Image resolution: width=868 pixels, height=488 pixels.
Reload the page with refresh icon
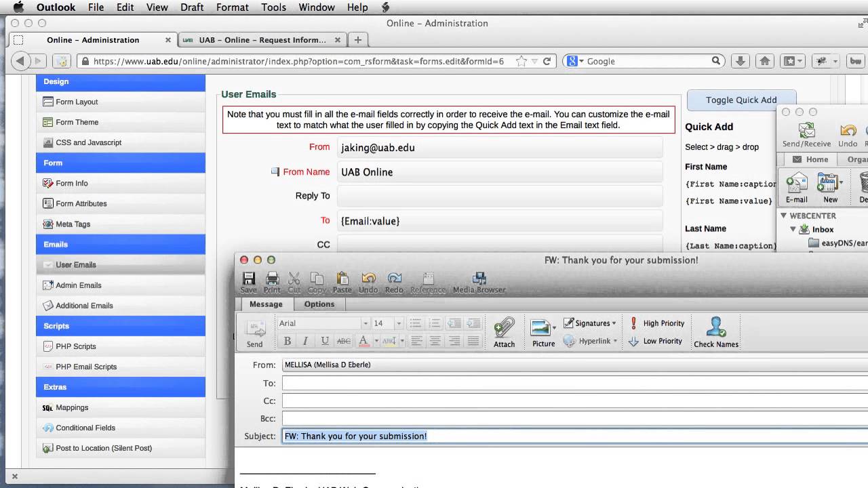pos(547,61)
